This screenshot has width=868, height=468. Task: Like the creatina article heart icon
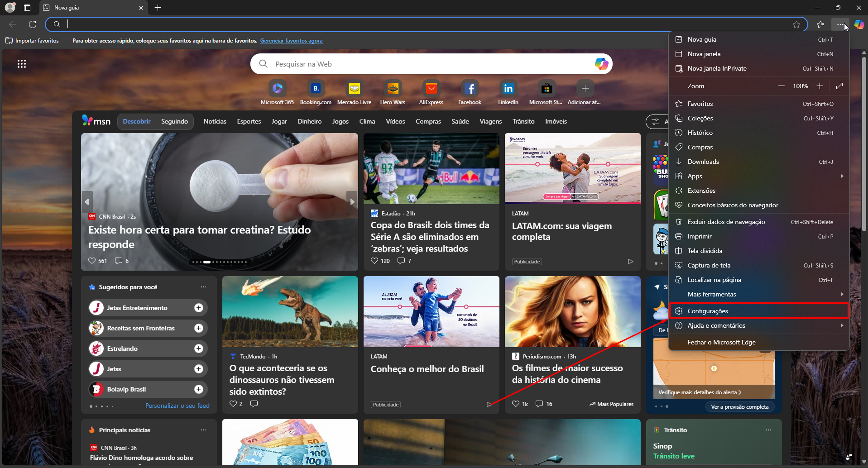[92, 261]
